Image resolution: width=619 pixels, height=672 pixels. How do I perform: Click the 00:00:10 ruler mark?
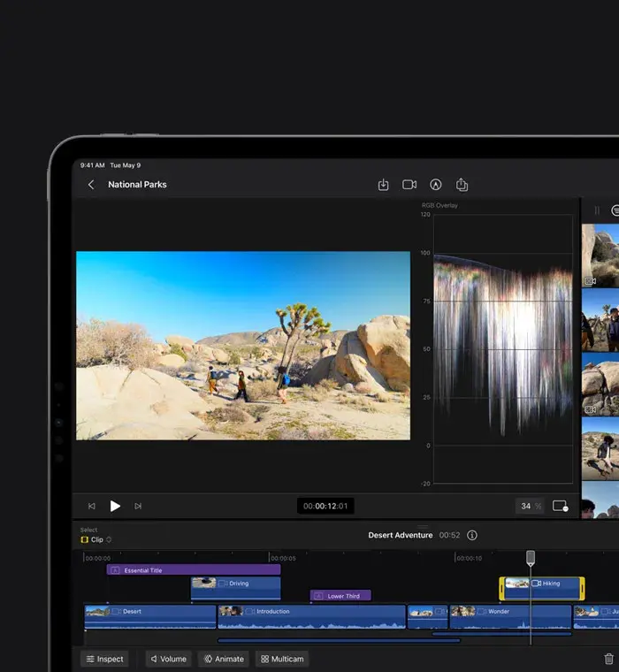469,558
